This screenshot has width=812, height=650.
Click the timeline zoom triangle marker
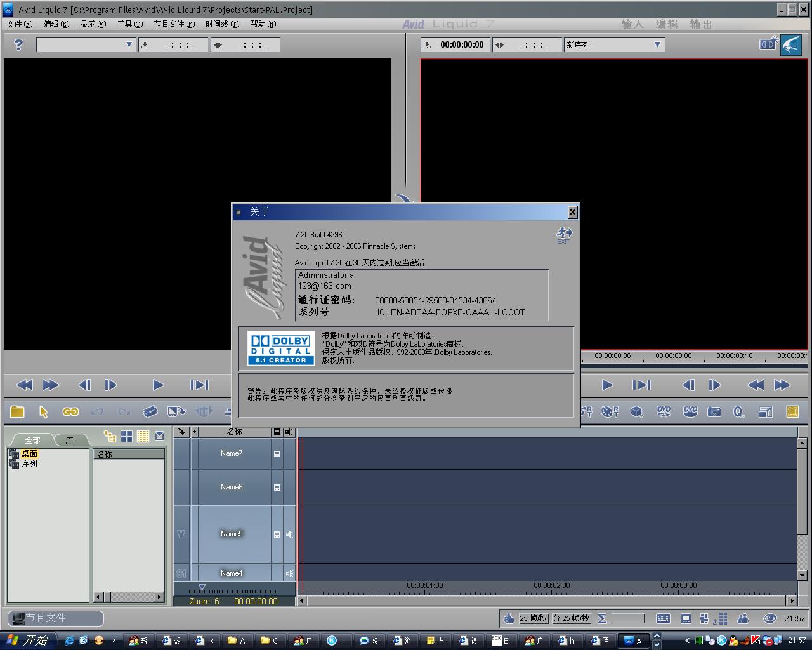point(202,587)
